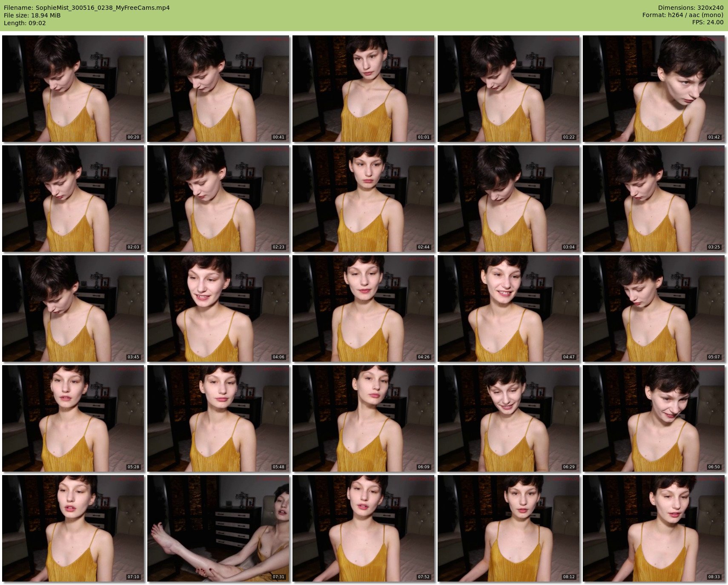Select the 06:50 thumbnail
728x585 pixels.
(653, 418)
